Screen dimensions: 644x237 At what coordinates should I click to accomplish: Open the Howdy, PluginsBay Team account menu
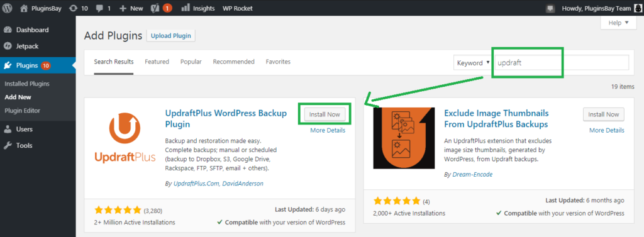click(x=597, y=8)
